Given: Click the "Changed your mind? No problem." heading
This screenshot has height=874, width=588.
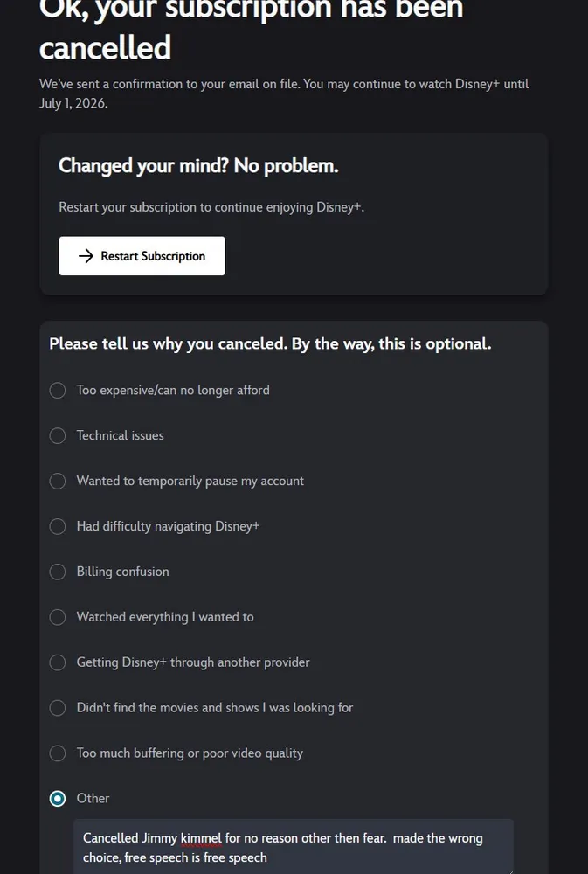Looking at the screenshot, I should point(198,165).
